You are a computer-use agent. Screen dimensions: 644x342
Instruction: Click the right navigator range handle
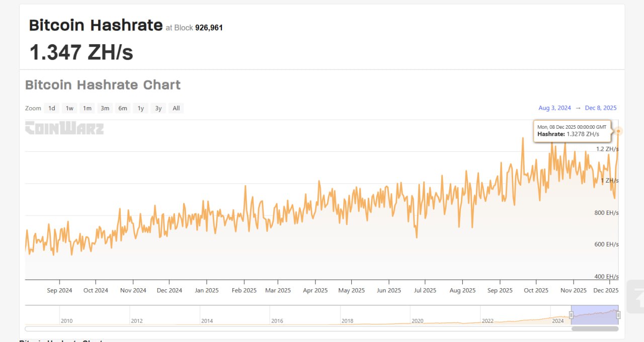pyautogui.click(x=618, y=315)
